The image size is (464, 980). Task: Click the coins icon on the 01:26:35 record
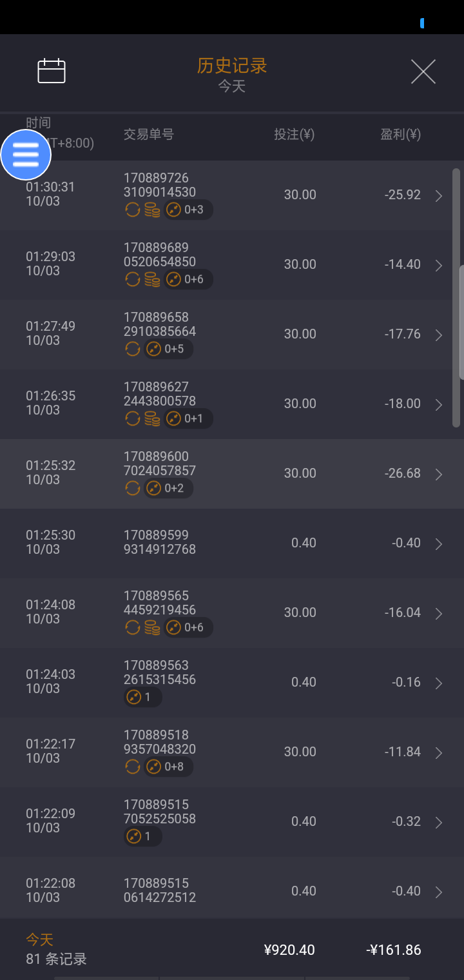click(152, 418)
